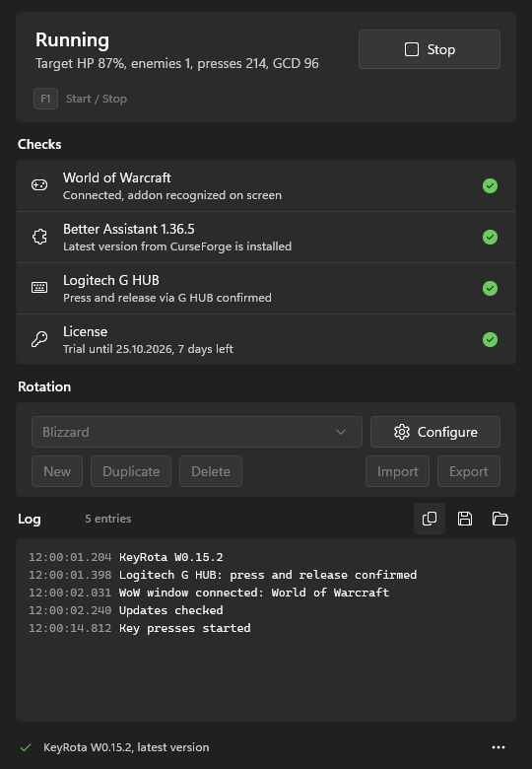Click the 'Running' status heading

click(x=73, y=39)
